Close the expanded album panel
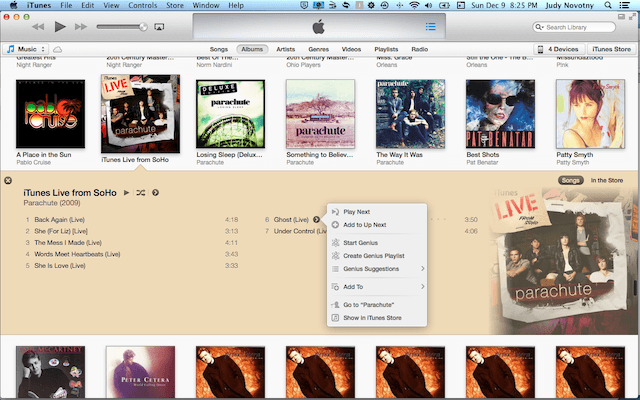 [x=8, y=180]
